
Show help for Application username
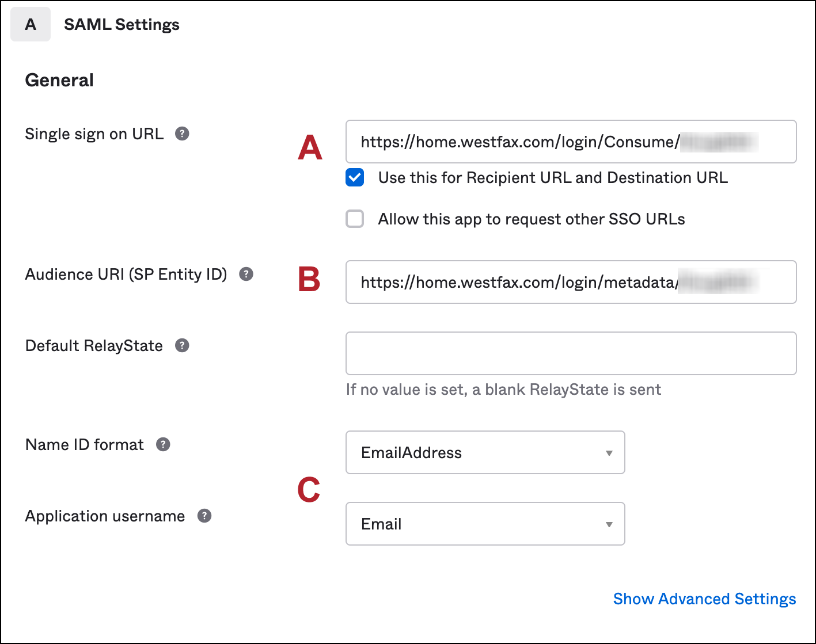point(204,516)
